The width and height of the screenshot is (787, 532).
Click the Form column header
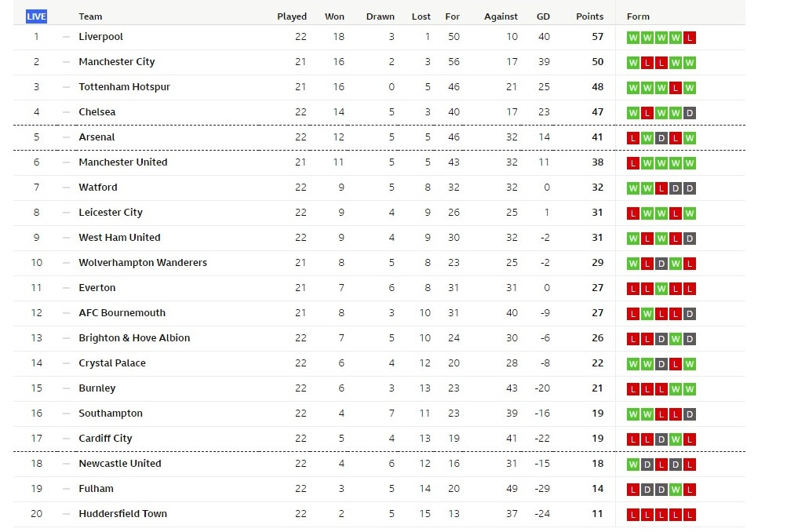(638, 16)
